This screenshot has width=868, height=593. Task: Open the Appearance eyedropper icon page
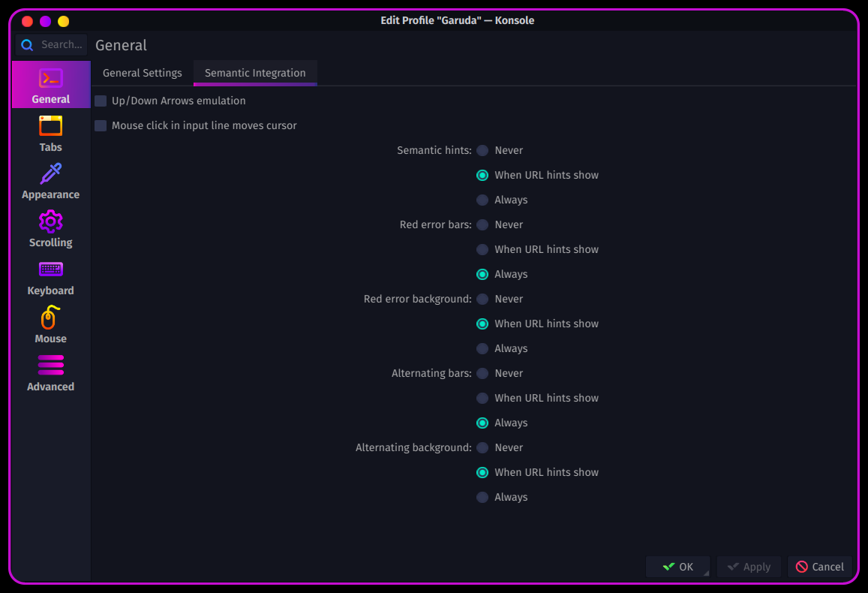pos(50,173)
